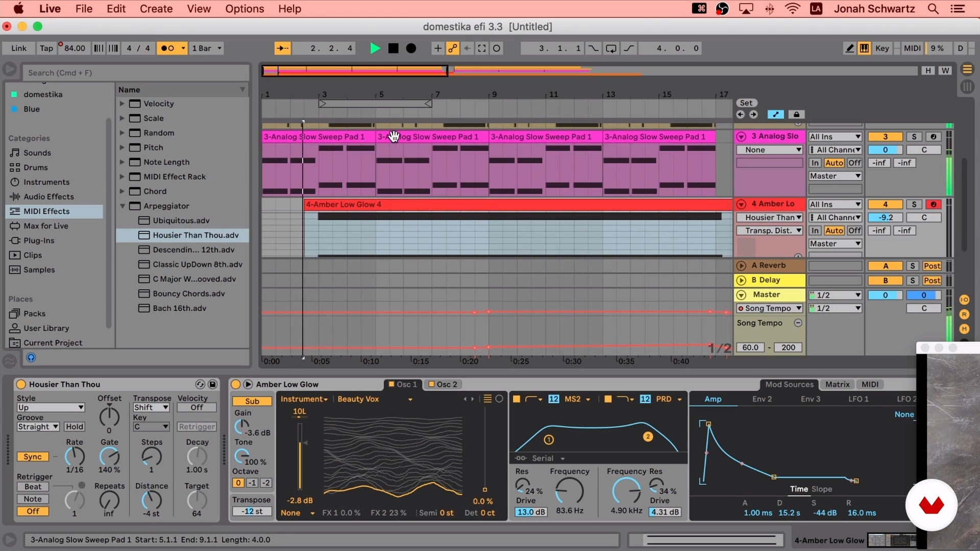980x551 pixels.
Task: Select the Env 2 tab
Action: click(762, 399)
